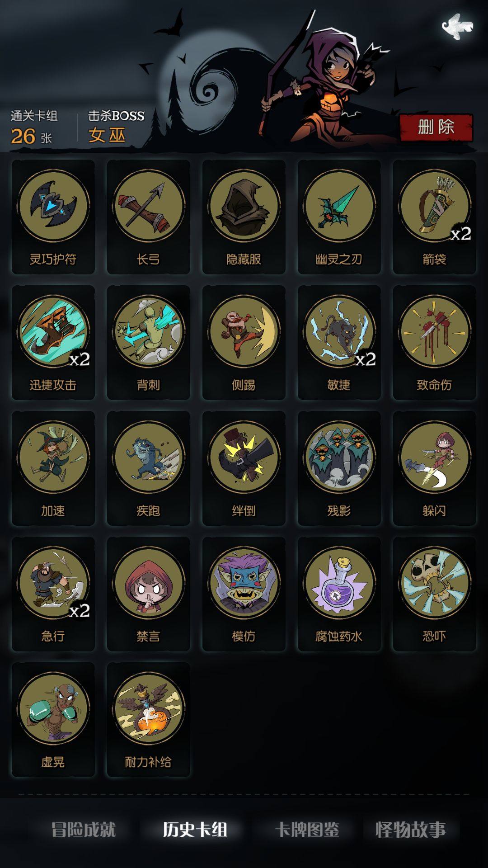
Task: Go back using the white pointing hand
Action: point(458,26)
